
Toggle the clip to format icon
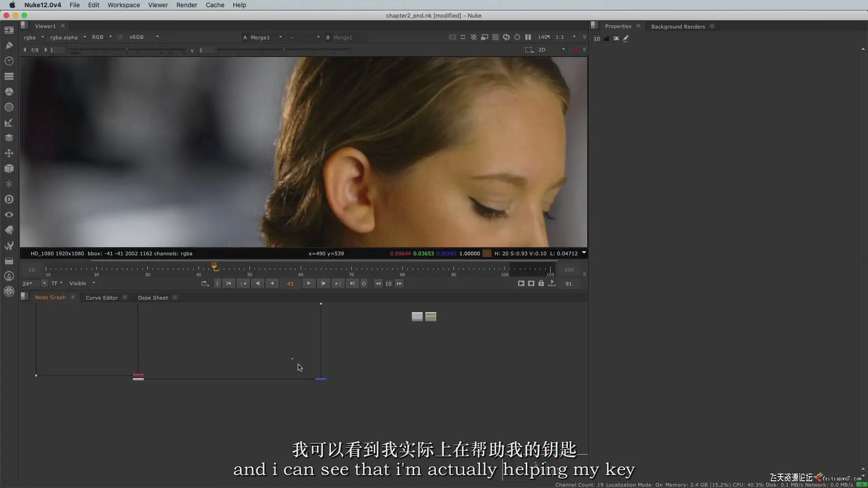(x=463, y=37)
